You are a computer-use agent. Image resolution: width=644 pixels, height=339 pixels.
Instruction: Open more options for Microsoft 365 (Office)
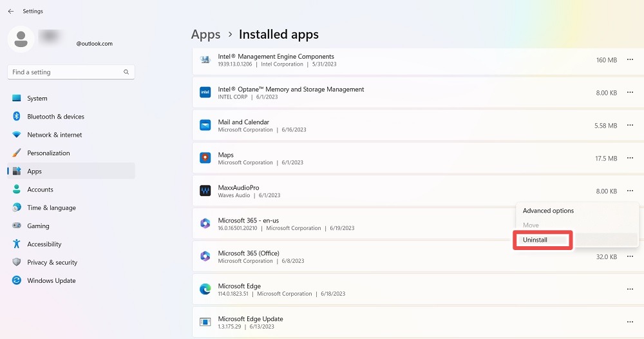tap(630, 257)
